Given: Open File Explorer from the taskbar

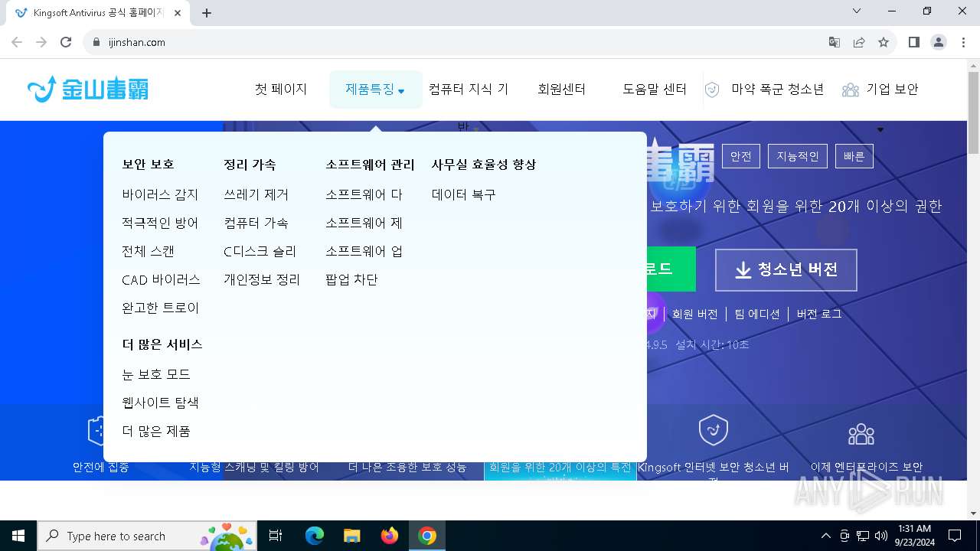Looking at the screenshot, I should (351, 536).
